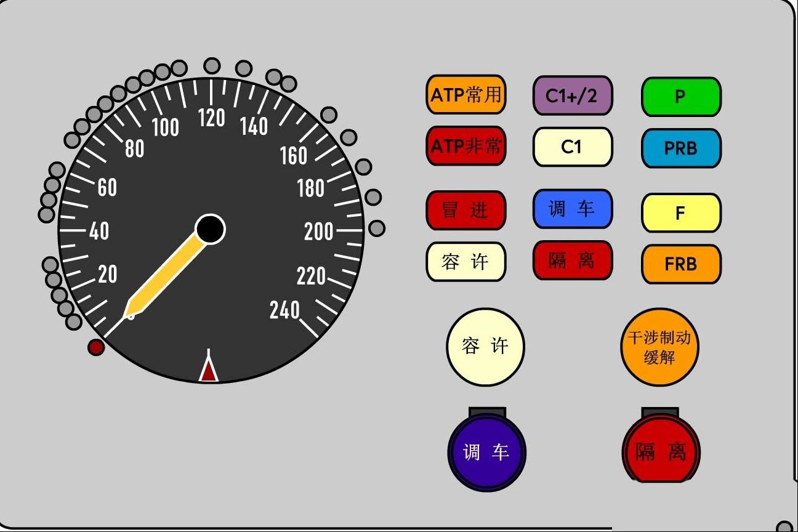Click the black center hub of the speedometer

click(210, 229)
